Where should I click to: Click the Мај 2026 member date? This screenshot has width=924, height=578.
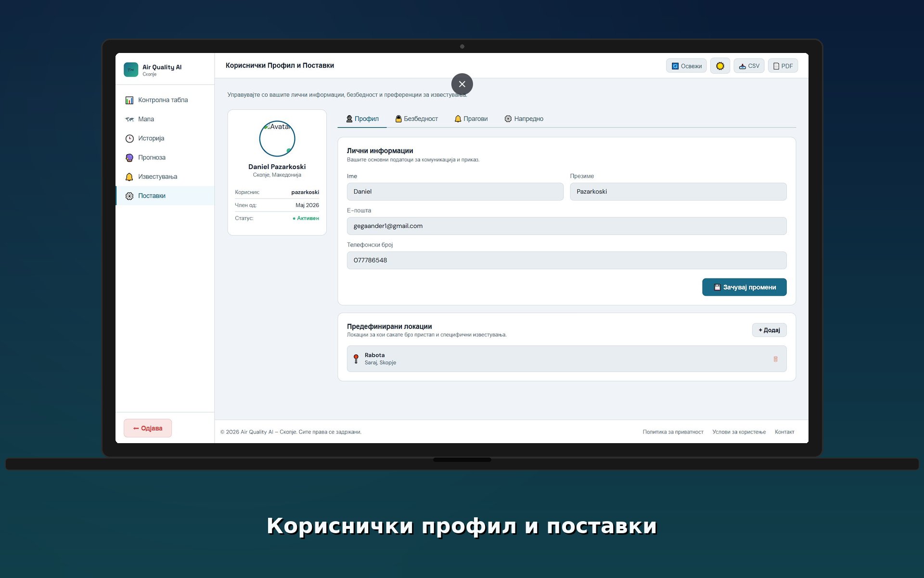[x=307, y=205]
